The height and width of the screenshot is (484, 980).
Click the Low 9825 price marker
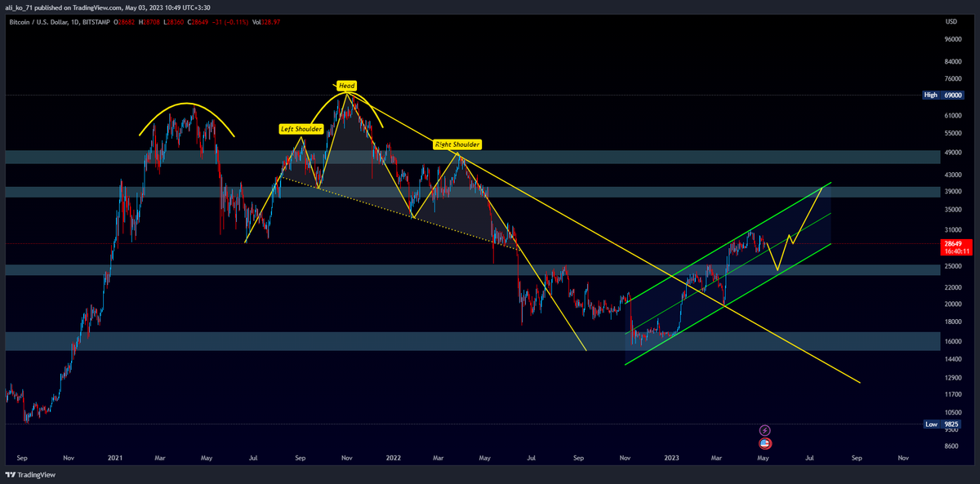pyautogui.click(x=942, y=424)
